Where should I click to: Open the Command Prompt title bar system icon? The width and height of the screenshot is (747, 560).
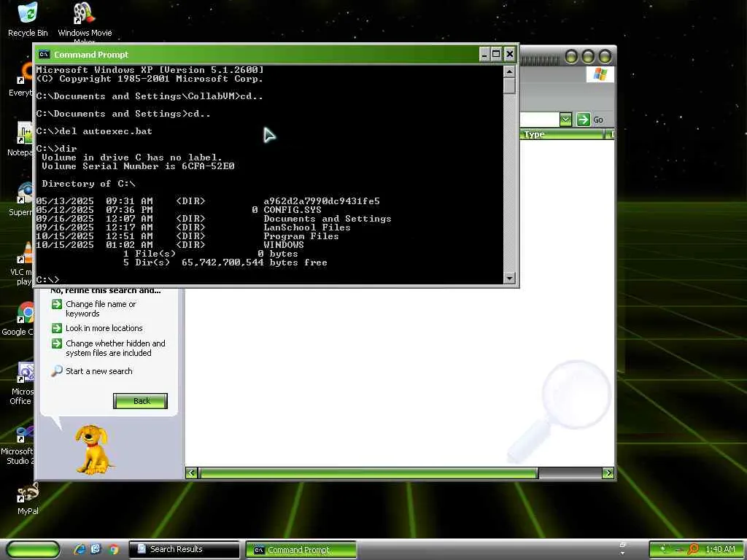[x=44, y=54]
